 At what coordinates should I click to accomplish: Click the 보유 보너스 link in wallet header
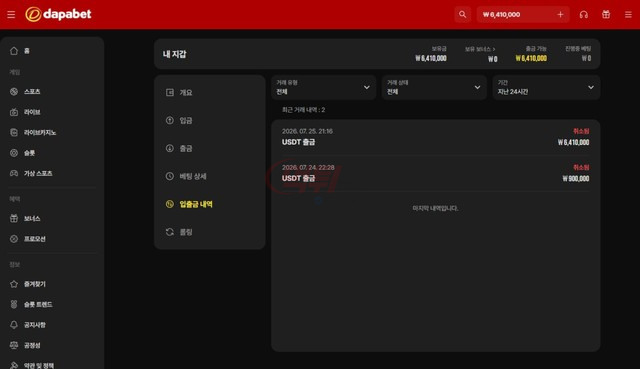[x=480, y=49]
